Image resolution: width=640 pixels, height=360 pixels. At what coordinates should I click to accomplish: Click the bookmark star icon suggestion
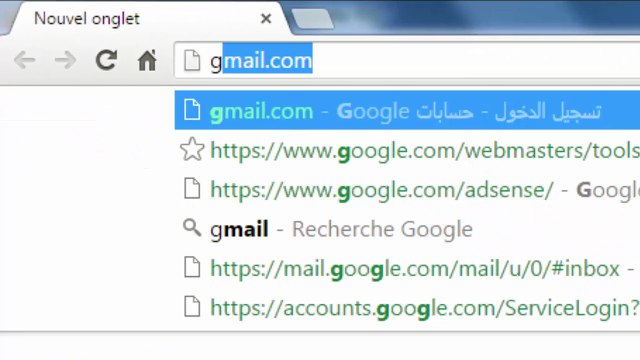click(192, 149)
